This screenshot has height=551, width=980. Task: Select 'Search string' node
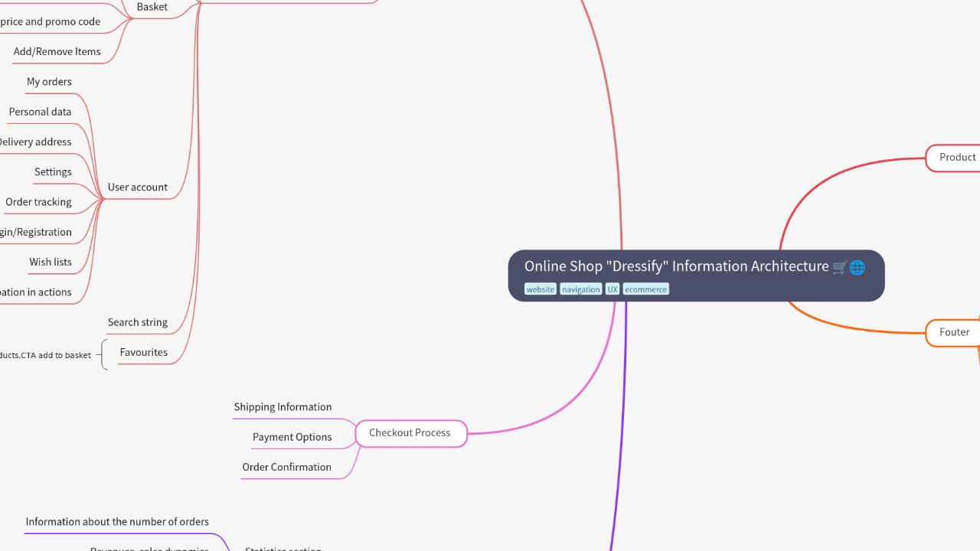coord(138,322)
